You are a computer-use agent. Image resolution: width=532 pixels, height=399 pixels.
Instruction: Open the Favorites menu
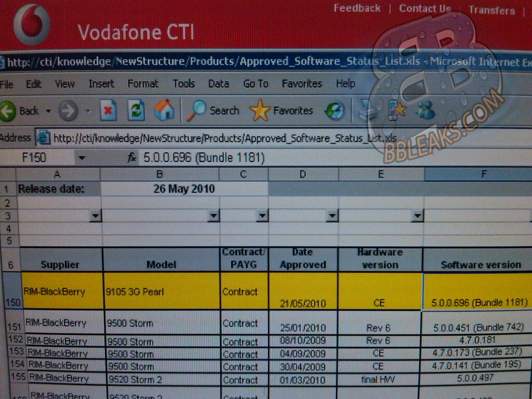pyautogui.click(x=302, y=84)
